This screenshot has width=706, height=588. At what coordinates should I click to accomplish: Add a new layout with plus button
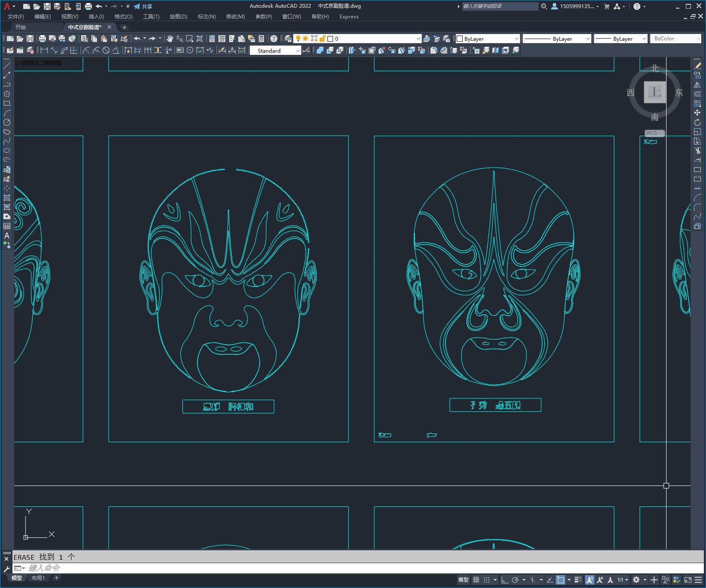click(x=56, y=578)
